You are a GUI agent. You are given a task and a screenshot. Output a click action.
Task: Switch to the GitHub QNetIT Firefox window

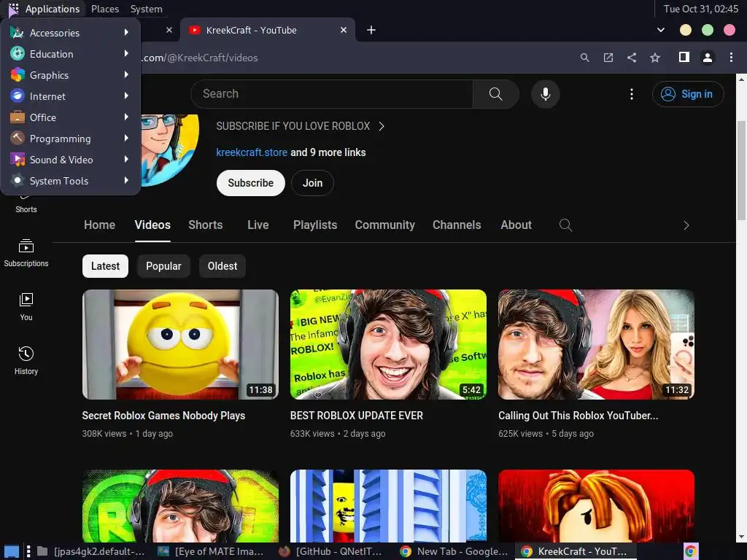[x=331, y=551]
